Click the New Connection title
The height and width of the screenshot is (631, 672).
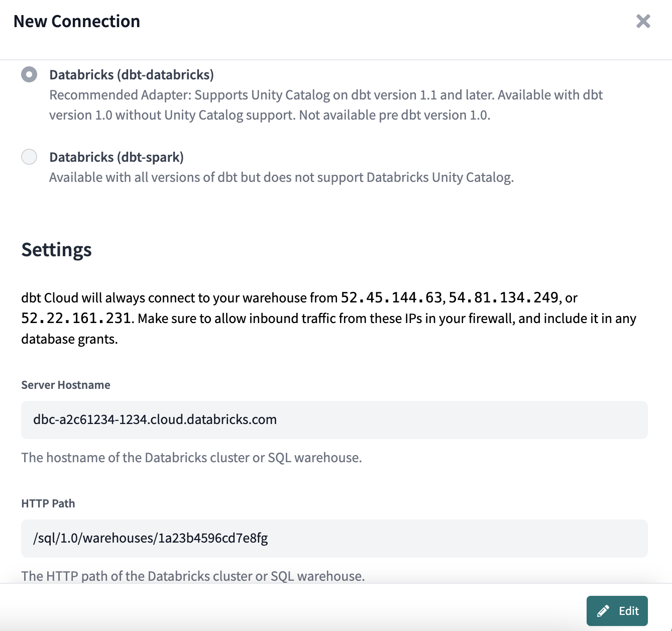(x=77, y=21)
